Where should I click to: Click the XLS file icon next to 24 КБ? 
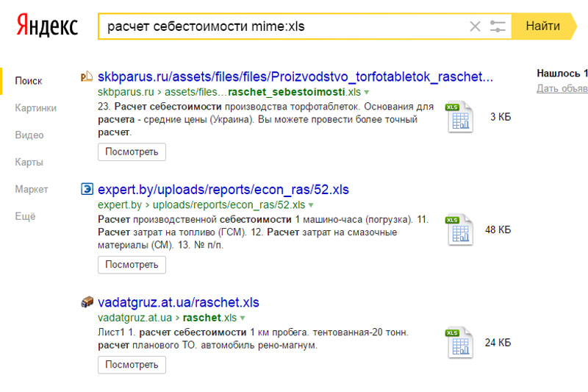click(459, 343)
